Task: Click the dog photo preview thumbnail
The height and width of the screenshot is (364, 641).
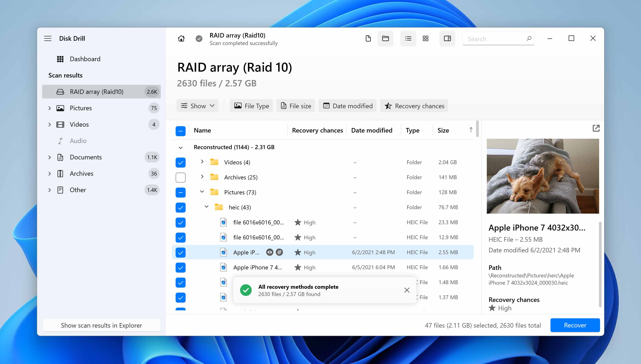Action: (543, 176)
